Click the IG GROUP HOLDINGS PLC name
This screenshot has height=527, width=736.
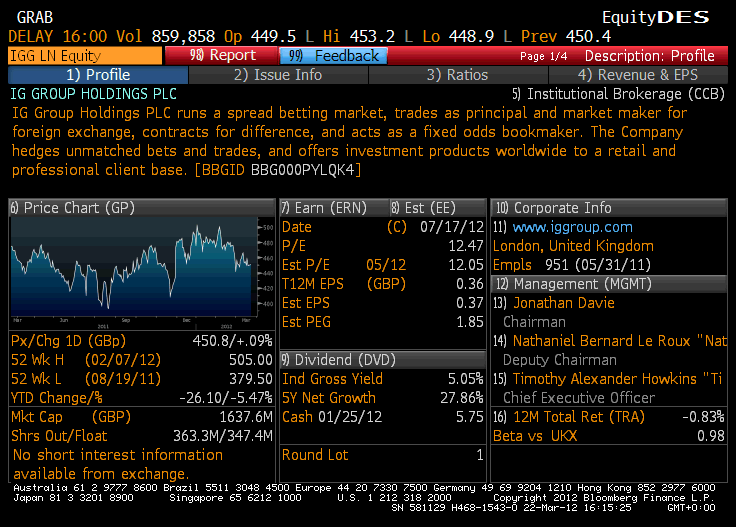point(93,94)
